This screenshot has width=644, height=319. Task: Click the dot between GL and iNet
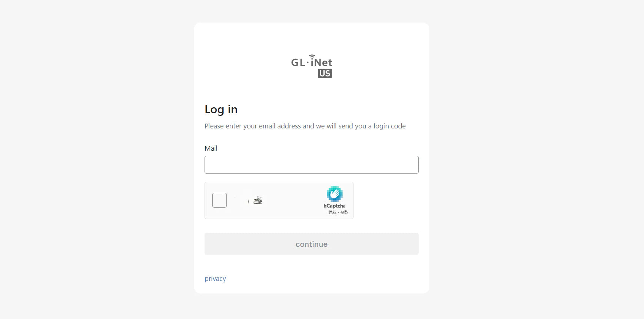[x=308, y=63]
